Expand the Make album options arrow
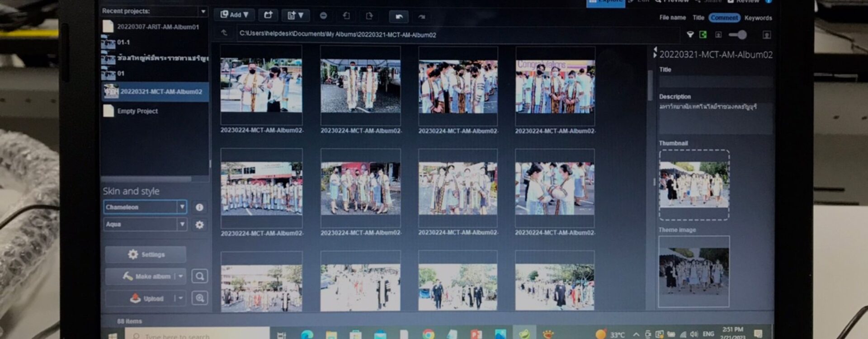Image resolution: width=868 pixels, height=339 pixels. (x=180, y=276)
